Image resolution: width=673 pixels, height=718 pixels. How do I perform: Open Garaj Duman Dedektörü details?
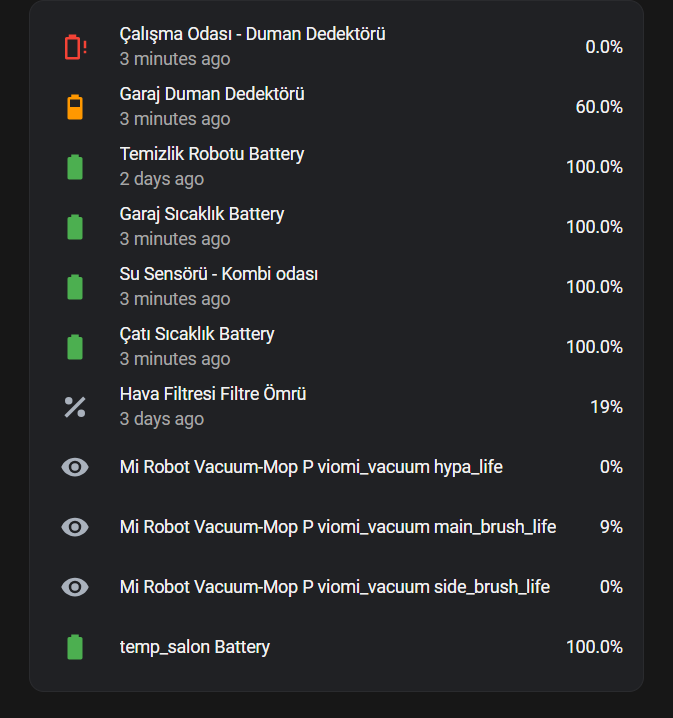(x=336, y=107)
